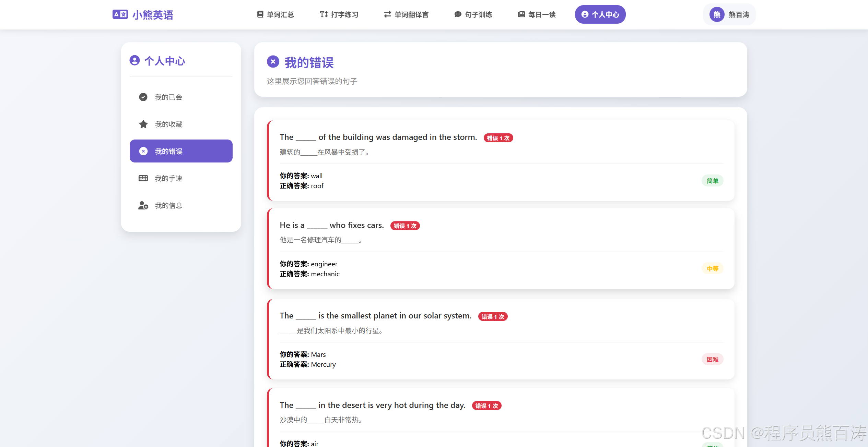
Task: Click the X-circle icon beside 我的错误 in sidebar
Action: point(143,151)
